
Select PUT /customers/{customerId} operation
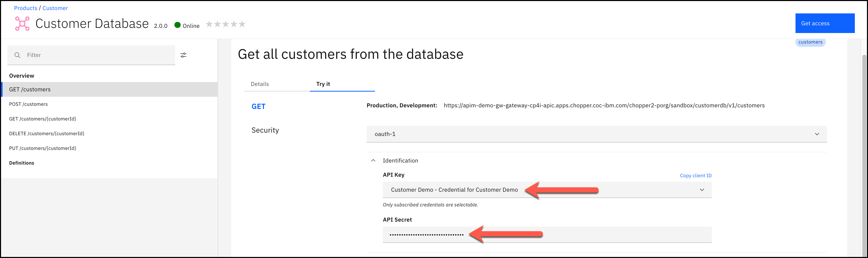click(x=109, y=148)
